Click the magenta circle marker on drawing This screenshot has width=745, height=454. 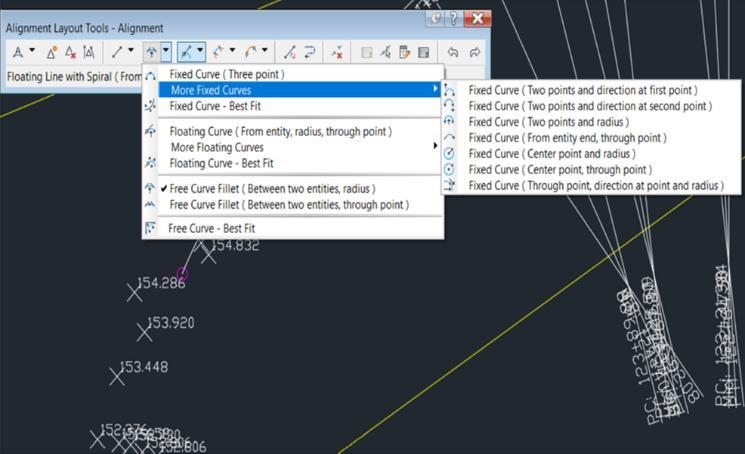(x=182, y=274)
